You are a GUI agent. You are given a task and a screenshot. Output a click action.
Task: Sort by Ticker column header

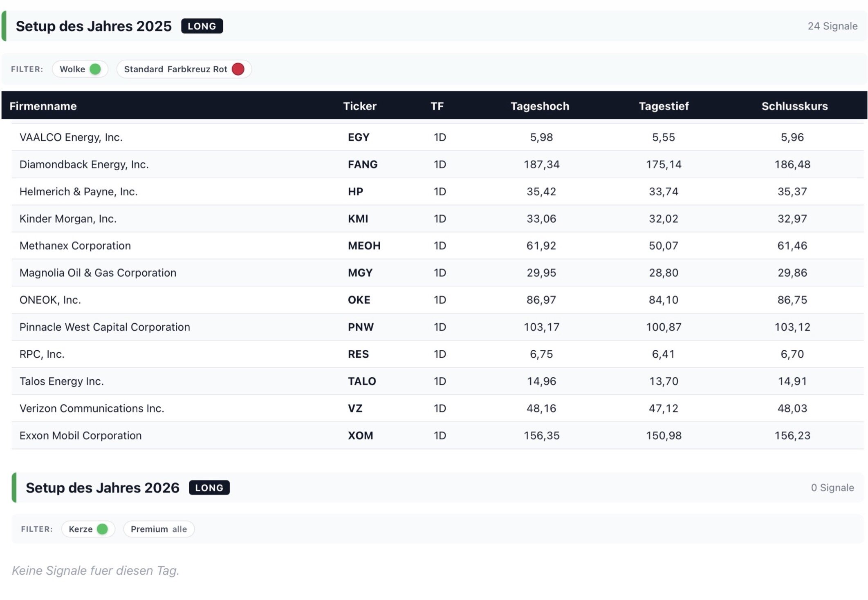pos(359,106)
